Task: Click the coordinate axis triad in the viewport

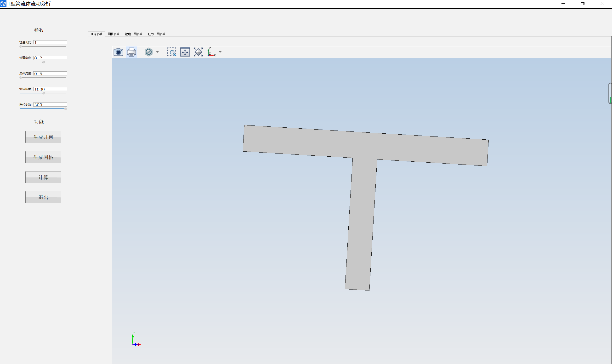Action: click(137, 340)
